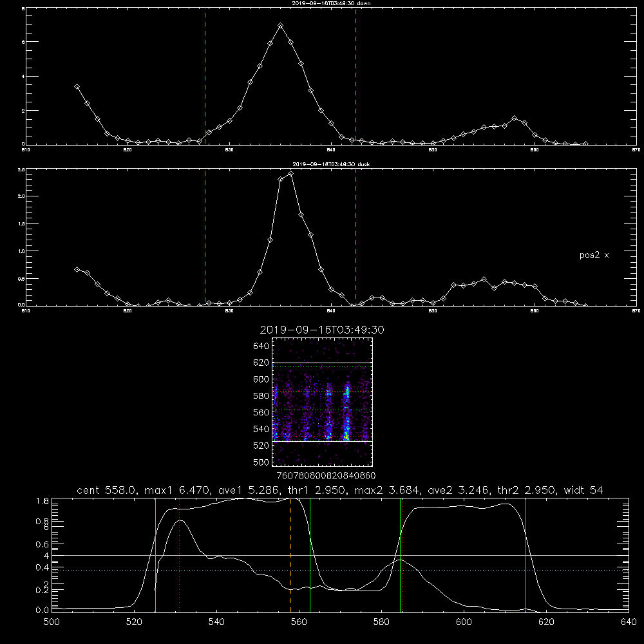Click the '520' x-axis label of the bottom plot
Image resolution: width=644 pixels, height=644 pixels.
(134, 622)
